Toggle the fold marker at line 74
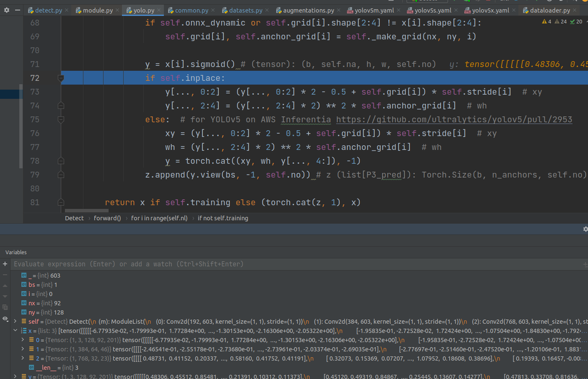588x379 pixels. point(61,106)
